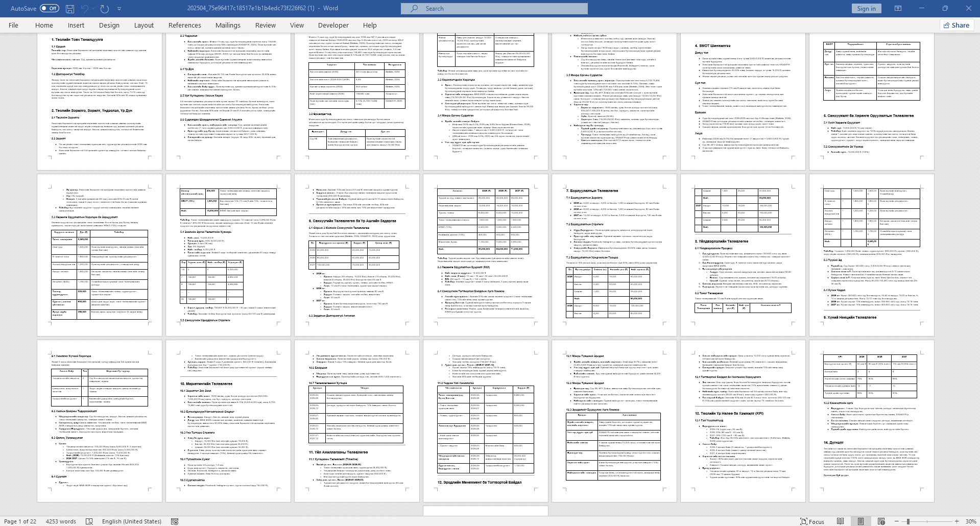Click the Save icon in title bar
This screenshot has width=980, height=526.
[70, 8]
